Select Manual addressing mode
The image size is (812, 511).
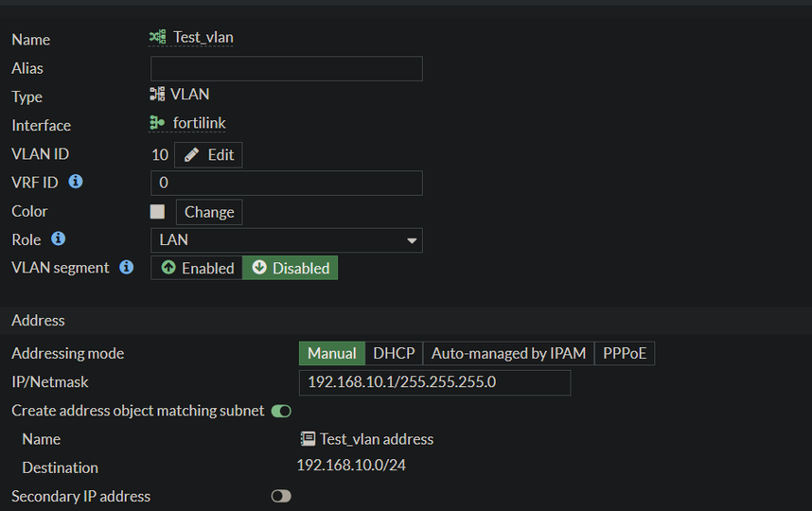tap(332, 354)
